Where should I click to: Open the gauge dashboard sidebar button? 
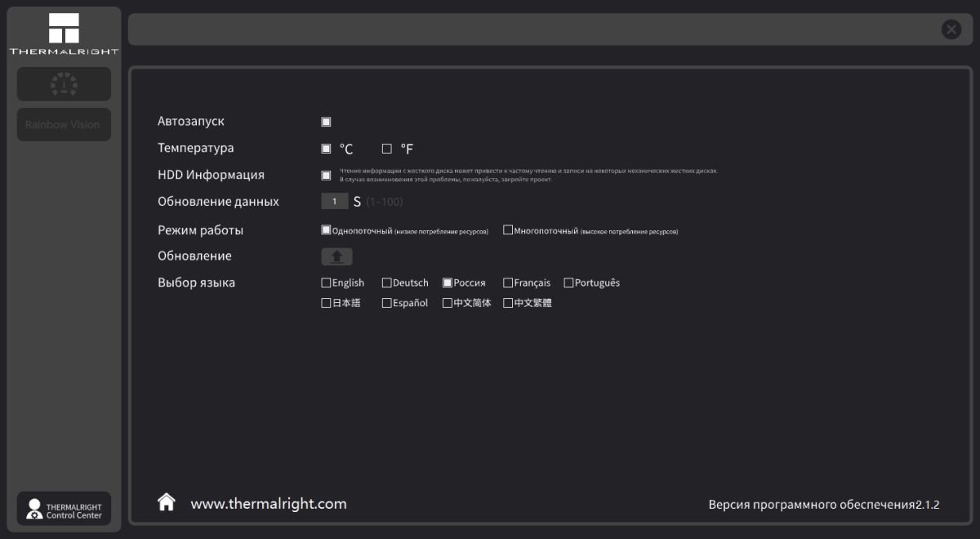pyautogui.click(x=64, y=84)
